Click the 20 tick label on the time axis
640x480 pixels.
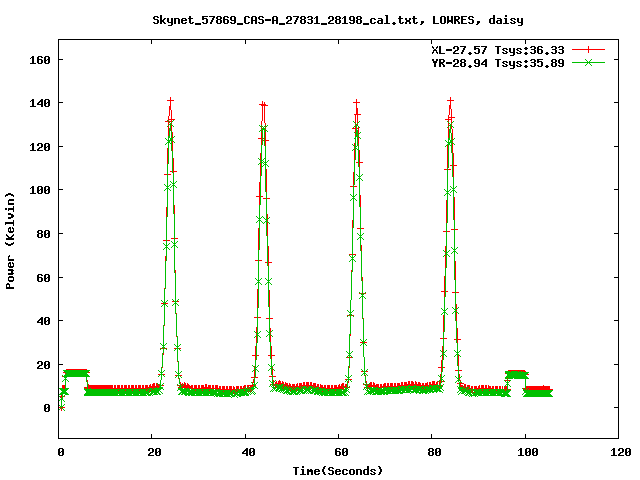[x=154, y=452]
